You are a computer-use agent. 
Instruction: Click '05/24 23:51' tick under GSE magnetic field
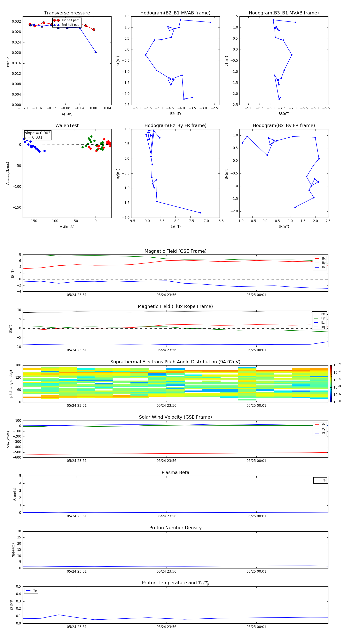[77, 295]
